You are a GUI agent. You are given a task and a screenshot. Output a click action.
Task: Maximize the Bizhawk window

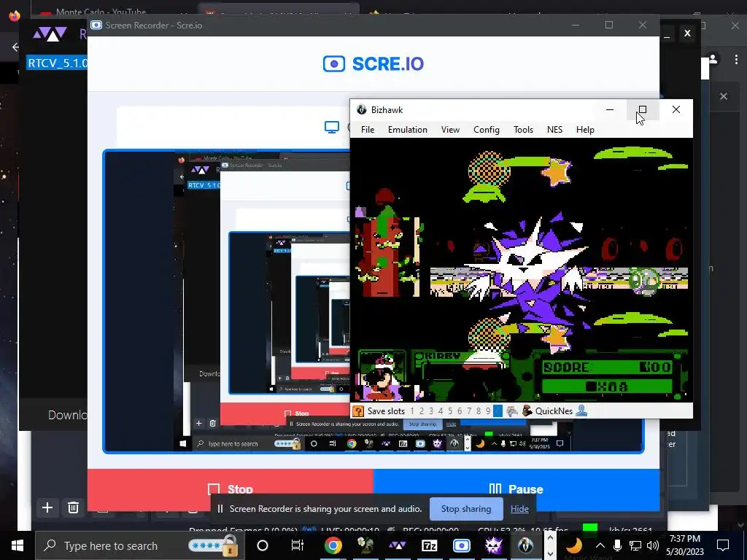[x=642, y=110]
